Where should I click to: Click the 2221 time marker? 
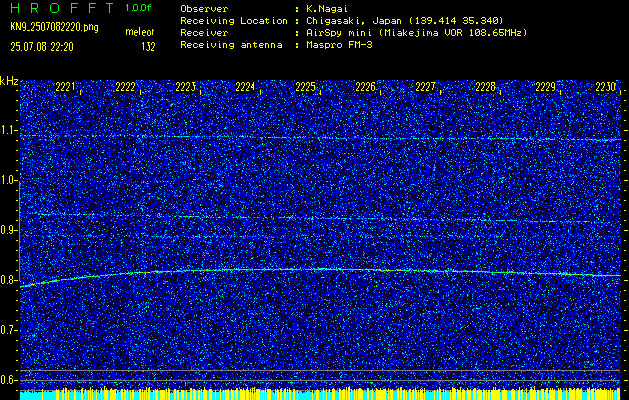pyautogui.click(x=65, y=87)
